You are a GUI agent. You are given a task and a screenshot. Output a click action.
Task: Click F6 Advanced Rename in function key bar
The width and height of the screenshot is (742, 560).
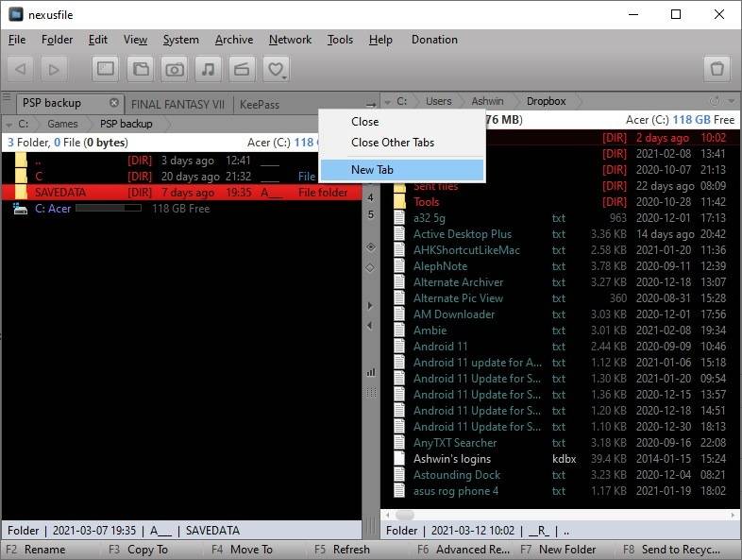click(464, 550)
